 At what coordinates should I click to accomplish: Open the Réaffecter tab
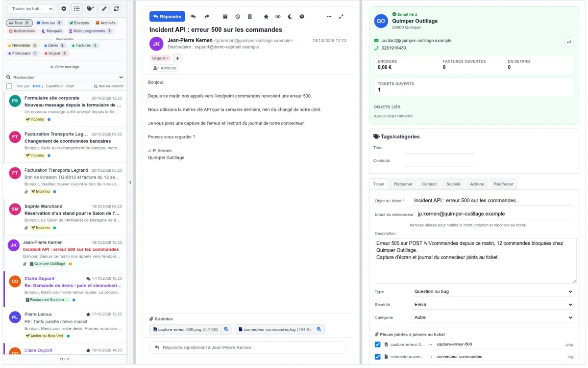click(x=504, y=184)
